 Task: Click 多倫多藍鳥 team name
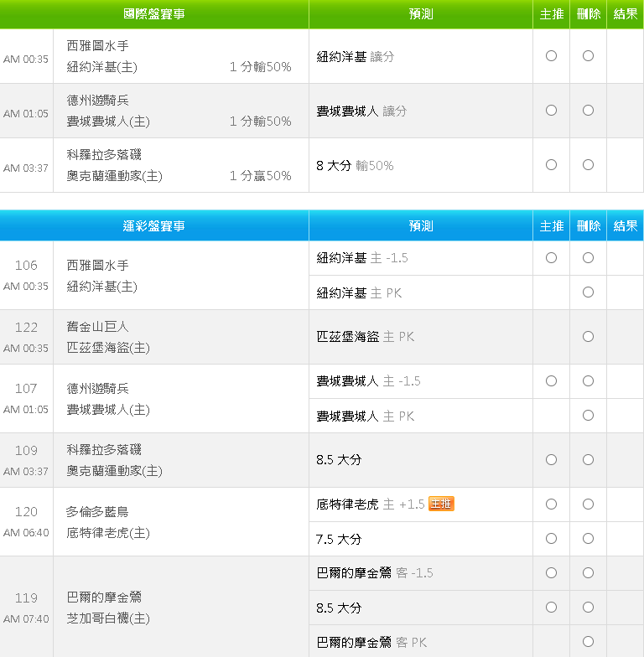97,511
